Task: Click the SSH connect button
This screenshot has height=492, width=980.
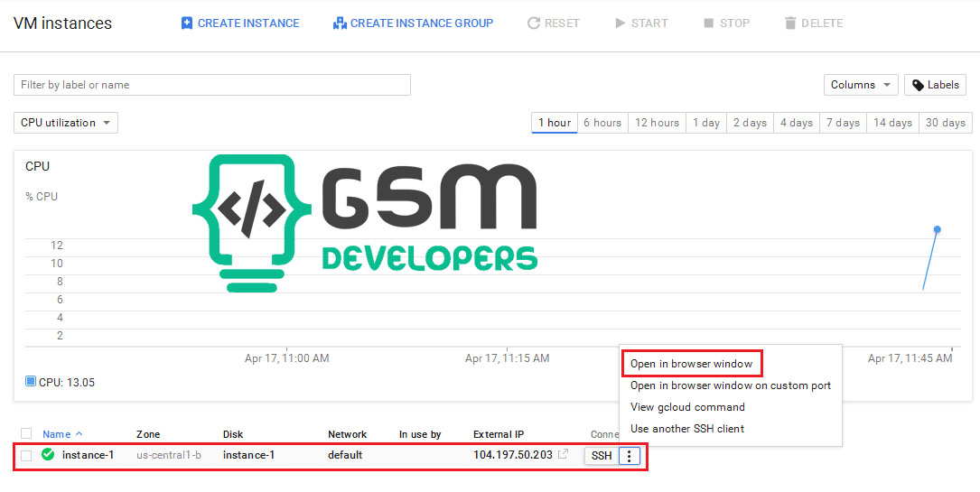Action: click(x=602, y=456)
